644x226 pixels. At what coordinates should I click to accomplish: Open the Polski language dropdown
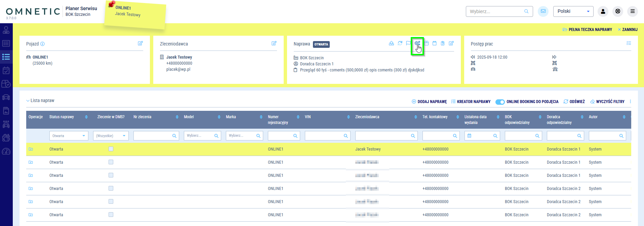point(573,11)
